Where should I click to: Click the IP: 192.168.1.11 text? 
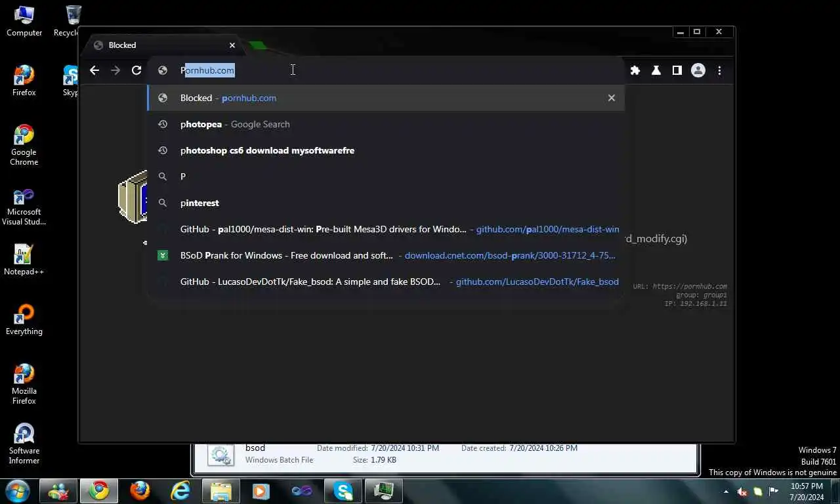[x=696, y=304]
